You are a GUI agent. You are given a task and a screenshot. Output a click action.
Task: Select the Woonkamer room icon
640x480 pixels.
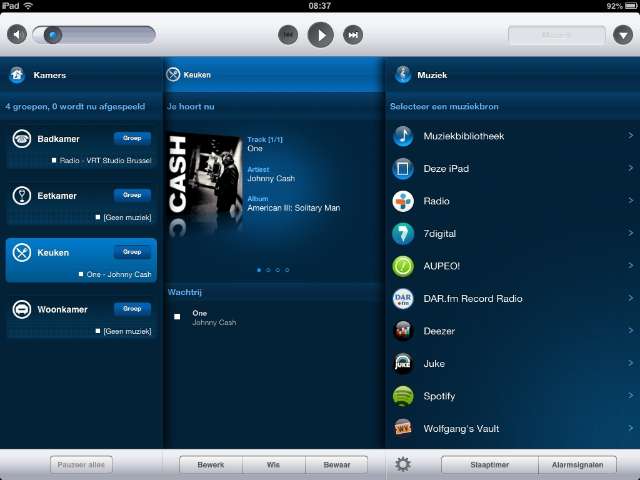(22, 309)
